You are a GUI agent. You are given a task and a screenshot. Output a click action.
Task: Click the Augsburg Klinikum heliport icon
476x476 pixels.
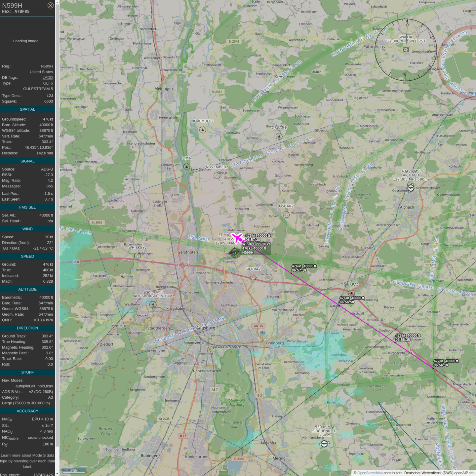[153, 304]
